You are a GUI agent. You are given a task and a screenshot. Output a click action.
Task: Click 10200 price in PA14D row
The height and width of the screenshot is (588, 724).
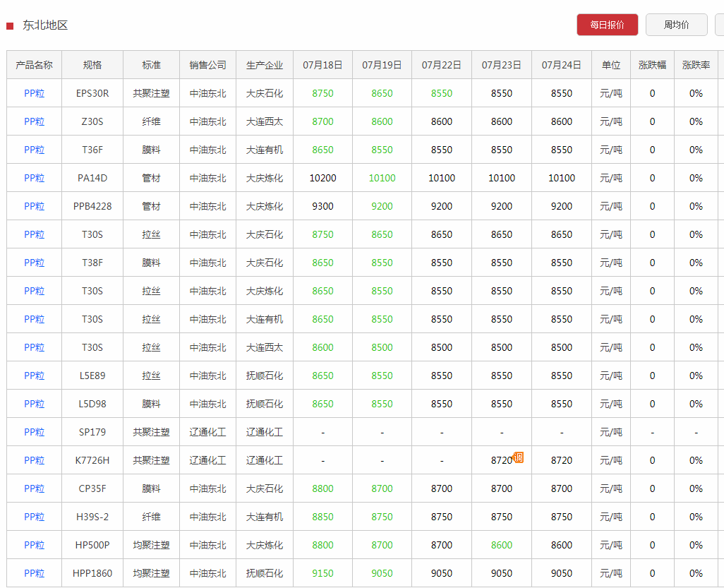pos(322,178)
